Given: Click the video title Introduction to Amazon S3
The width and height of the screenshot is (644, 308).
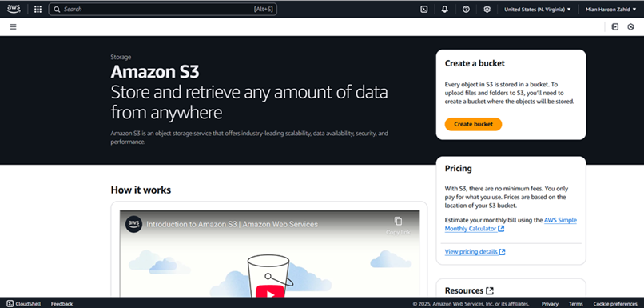Looking at the screenshot, I should click(x=232, y=224).
